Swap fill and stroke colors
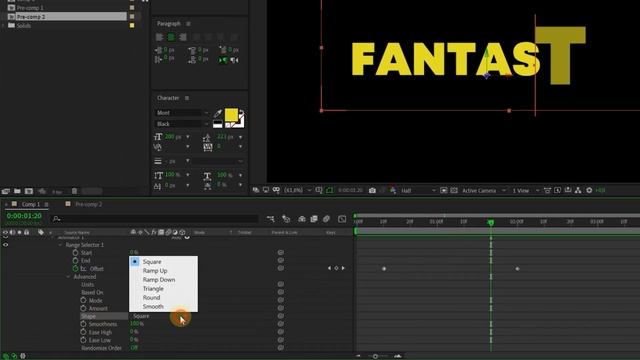 (241, 112)
